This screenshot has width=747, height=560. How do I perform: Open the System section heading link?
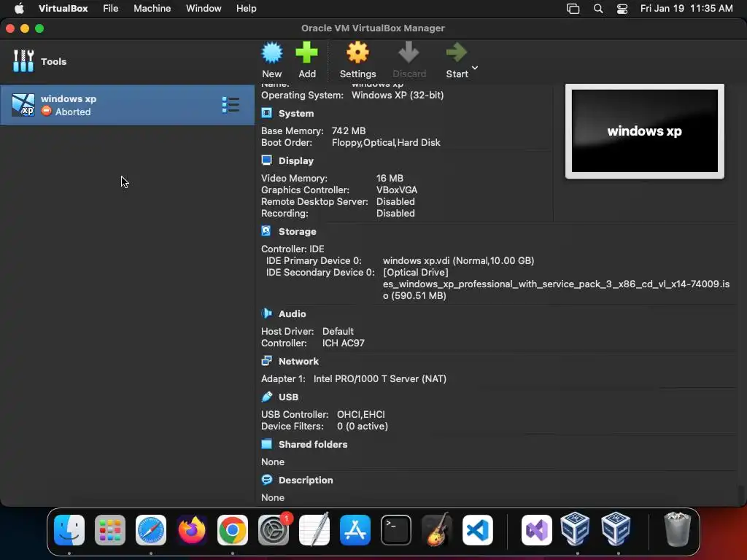click(x=296, y=113)
